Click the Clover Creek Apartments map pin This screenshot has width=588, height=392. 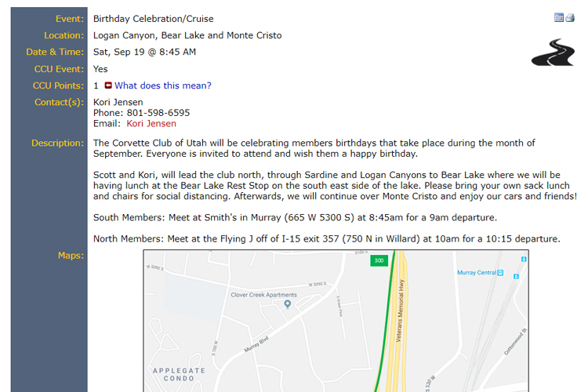(x=288, y=304)
